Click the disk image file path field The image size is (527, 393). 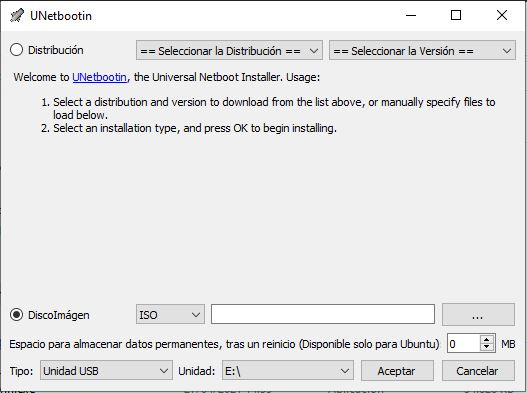coord(323,314)
